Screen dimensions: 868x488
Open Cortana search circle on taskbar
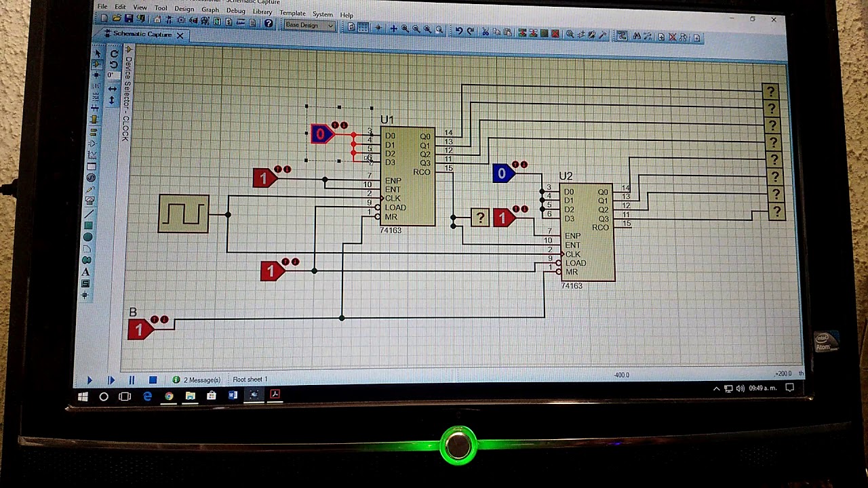(x=104, y=396)
